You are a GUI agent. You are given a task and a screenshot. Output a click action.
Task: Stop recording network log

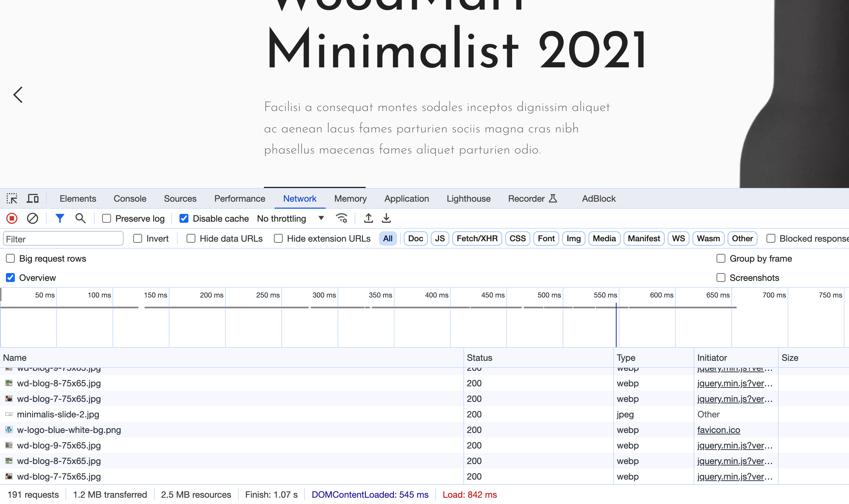pos(12,218)
